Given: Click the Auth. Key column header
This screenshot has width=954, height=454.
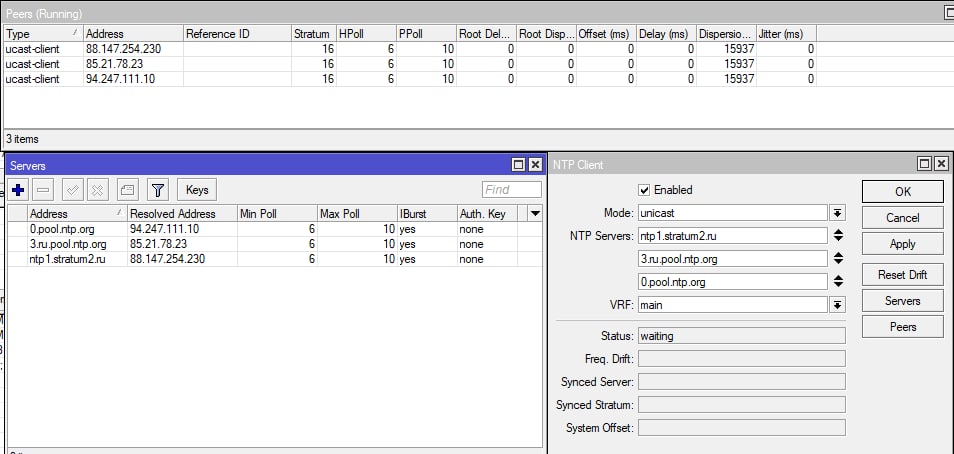Looking at the screenshot, I should (487, 214).
